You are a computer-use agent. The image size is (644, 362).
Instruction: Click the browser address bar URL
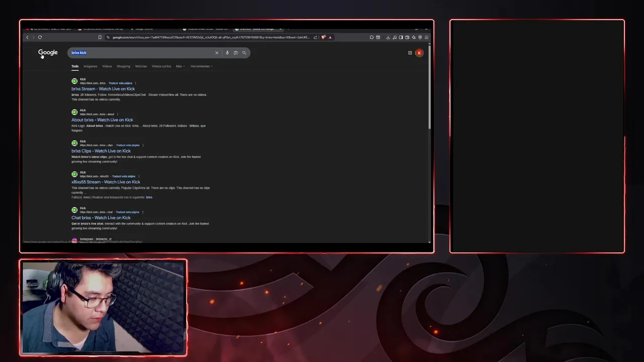pyautogui.click(x=210, y=37)
